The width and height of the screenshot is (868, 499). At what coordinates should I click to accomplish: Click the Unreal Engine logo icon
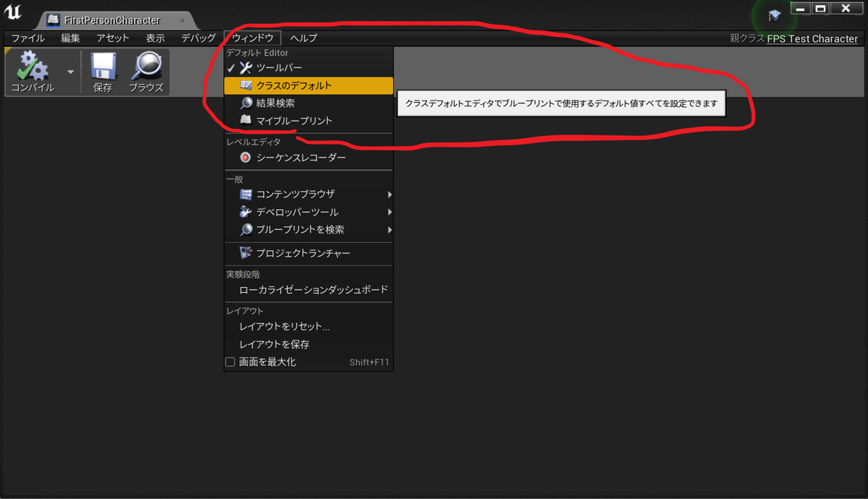coord(12,11)
